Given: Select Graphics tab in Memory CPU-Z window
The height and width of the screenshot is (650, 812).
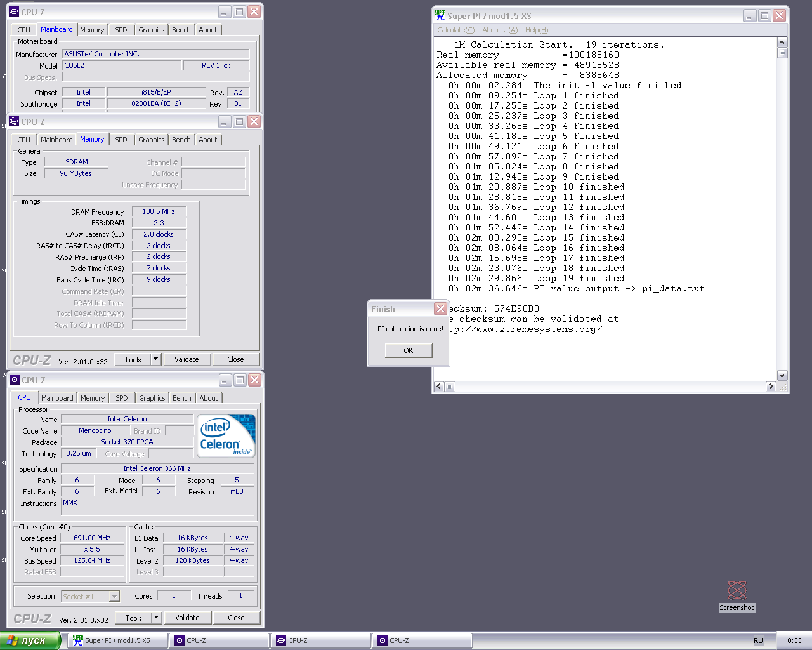Looking at the screenshot, I should tap(152, 140).
